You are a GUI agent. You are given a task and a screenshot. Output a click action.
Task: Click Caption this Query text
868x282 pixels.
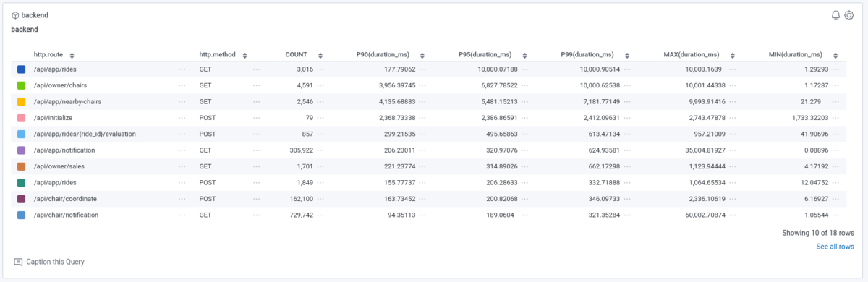pyautogui.click(x=56, y=261)
